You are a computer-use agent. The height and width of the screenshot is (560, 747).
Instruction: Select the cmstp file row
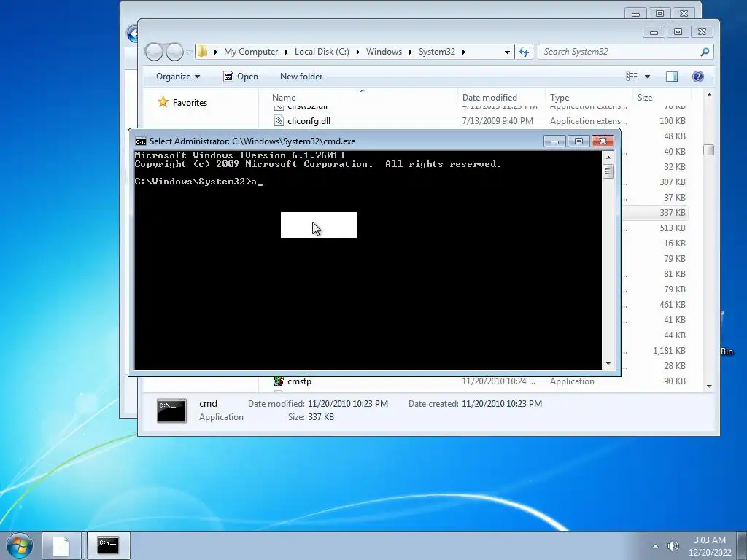pos(479,381)
